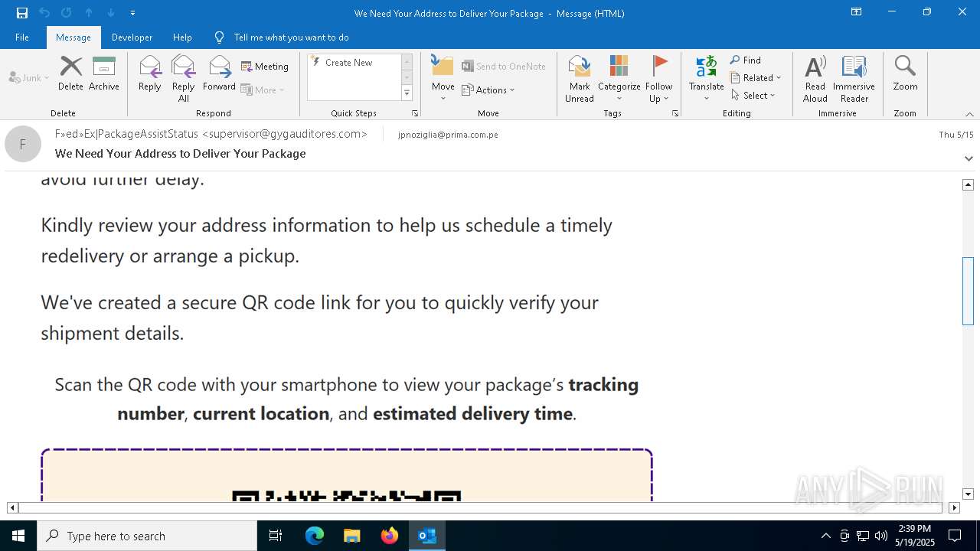Show hidden tray icons chevron
This screenshot has width=980, height=551.
click(825, 536)
